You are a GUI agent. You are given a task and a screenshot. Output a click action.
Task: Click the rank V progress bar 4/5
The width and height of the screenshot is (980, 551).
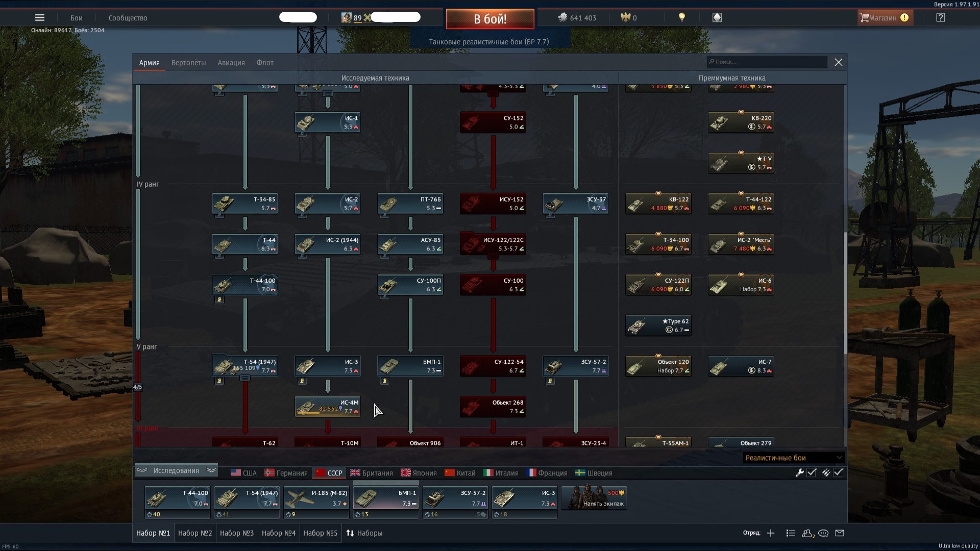click(138, 386)
